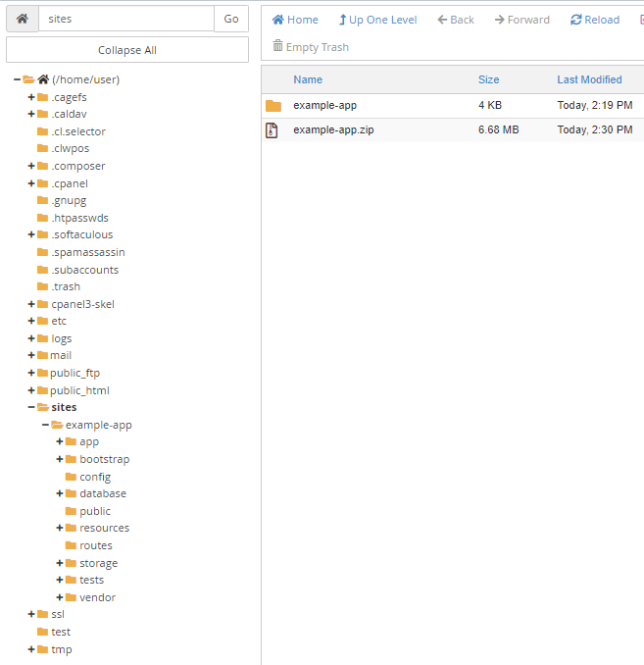Click the Home toolbar button

coord(295,20)
